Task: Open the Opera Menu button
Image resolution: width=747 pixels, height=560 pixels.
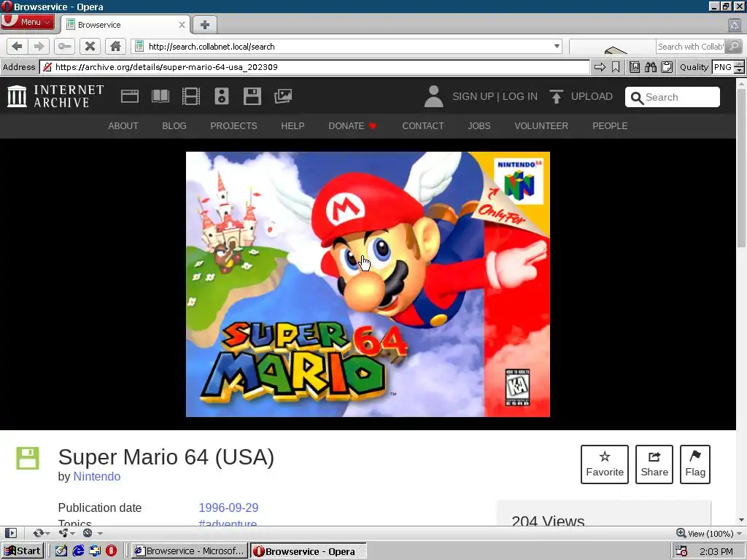Action: [x=27, y=22]
